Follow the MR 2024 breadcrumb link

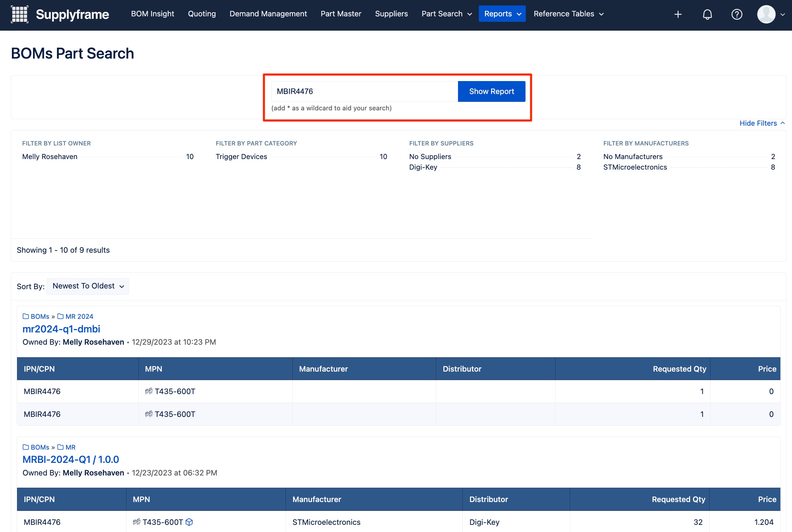[x=79, y=316]
